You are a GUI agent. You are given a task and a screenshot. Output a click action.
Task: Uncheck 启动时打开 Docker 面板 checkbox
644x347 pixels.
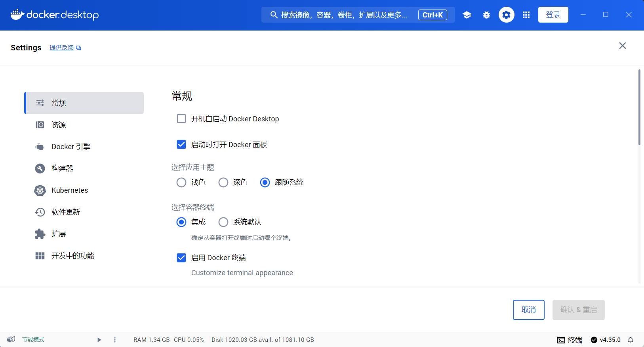(181, 145)
